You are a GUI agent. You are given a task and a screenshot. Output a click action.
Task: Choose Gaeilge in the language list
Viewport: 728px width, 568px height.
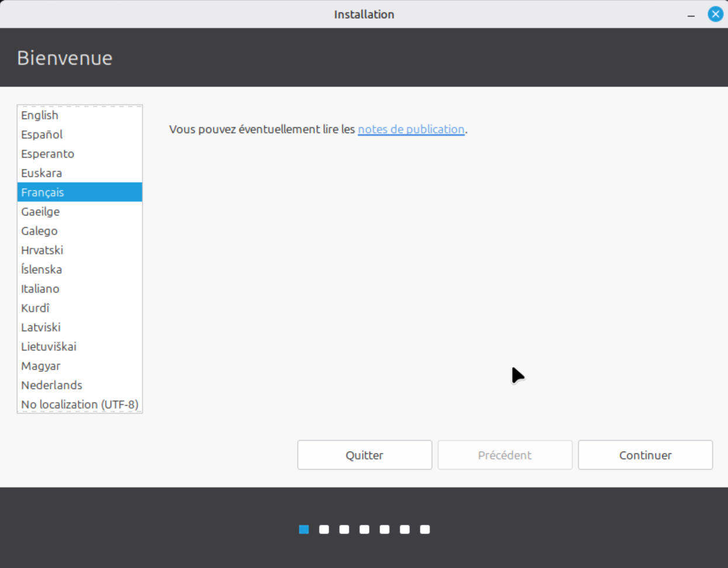[x=80, y=212]
